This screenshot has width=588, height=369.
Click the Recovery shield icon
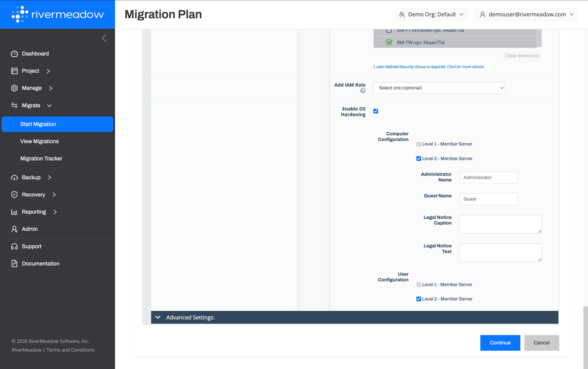(x=14, y=195)
